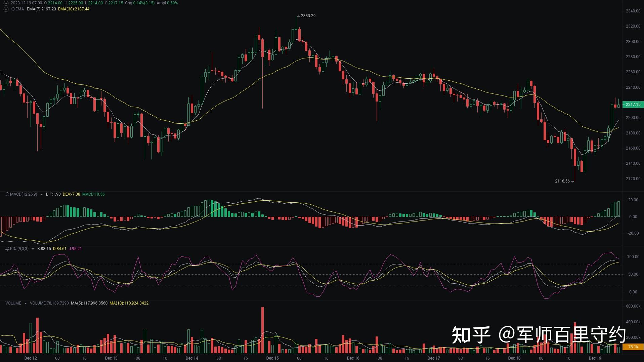The height and width of the screenshot is (362, 644).
Task: Click the KDJ(9,3,3) indicator label
Action: coord(19,249)
